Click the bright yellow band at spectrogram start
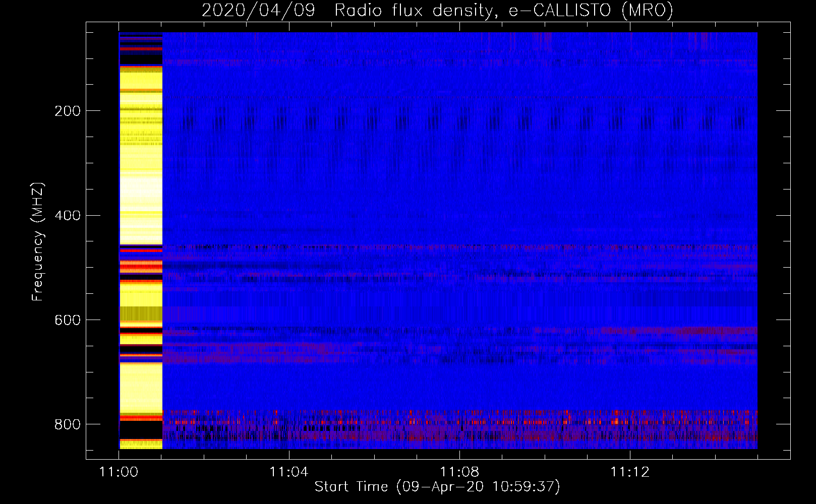Viewport: 816px width, 504px height. 141,241
